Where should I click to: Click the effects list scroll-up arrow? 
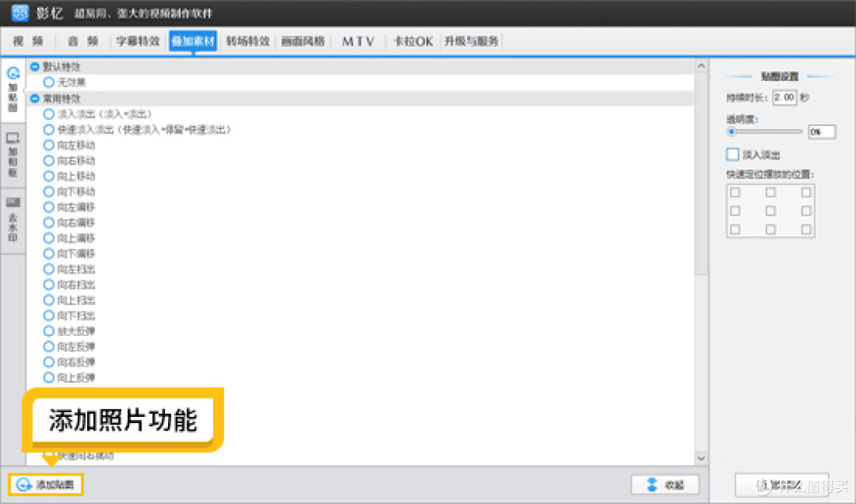point(701,66)
